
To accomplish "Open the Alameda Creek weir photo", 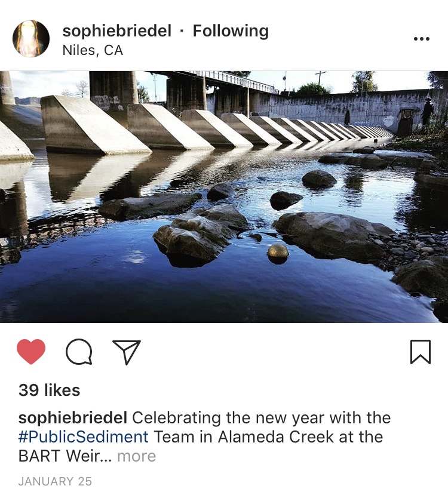I will (224, 196).
